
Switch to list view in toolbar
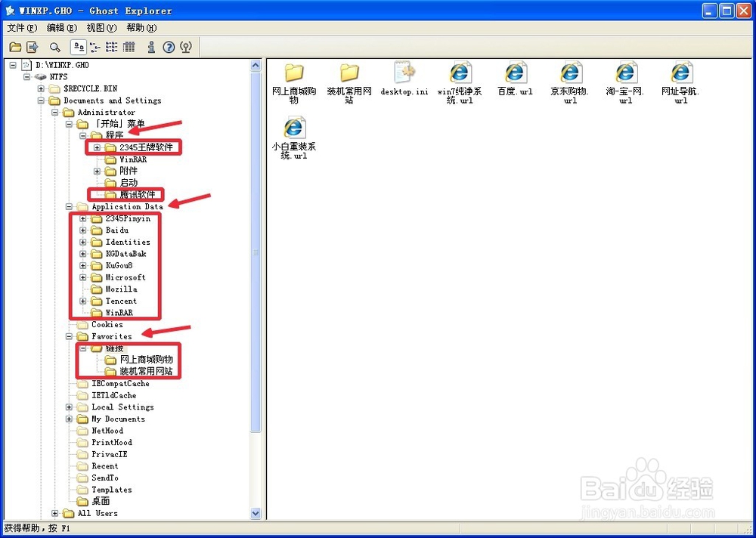pyautogui.click(x=112, y=47)
